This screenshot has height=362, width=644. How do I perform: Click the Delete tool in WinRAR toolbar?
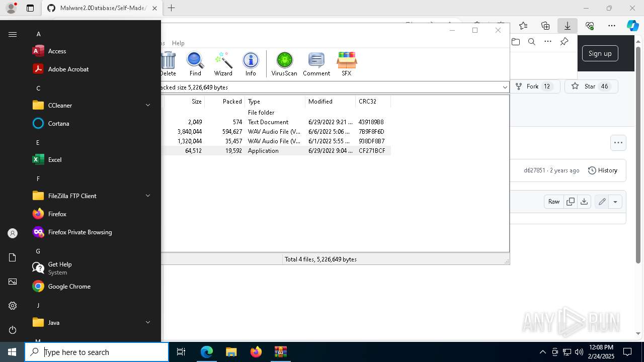(169, 64)
